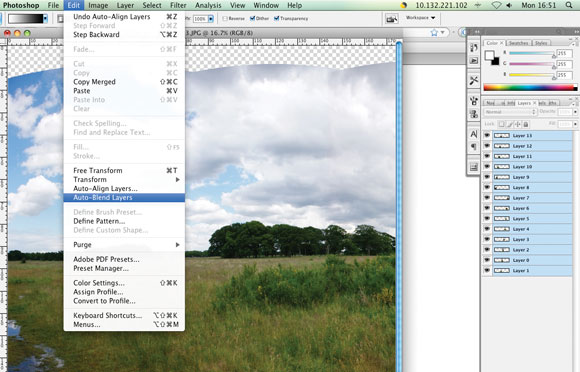Click Lock transparent pixels icon
Viewport: 580px width, 372px height.
point(501,124)
